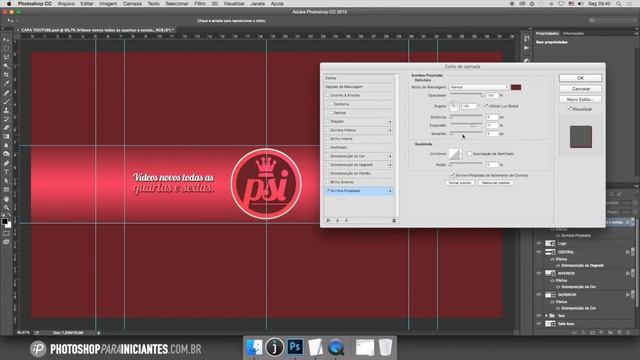Click the foreground color swatch in toolbar
This screenshot has height=360, width=640.
[x=4, y=221]
